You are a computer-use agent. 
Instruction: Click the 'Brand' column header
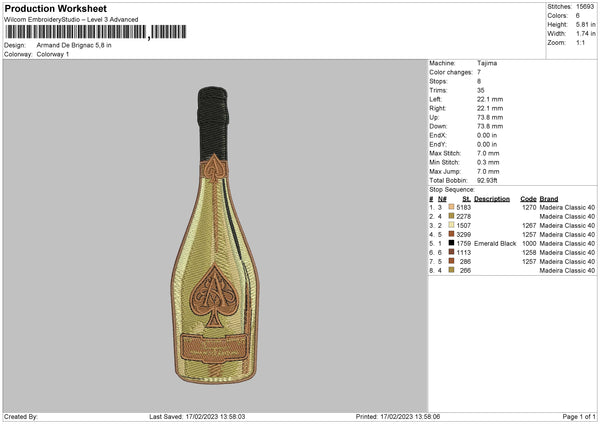549,199
